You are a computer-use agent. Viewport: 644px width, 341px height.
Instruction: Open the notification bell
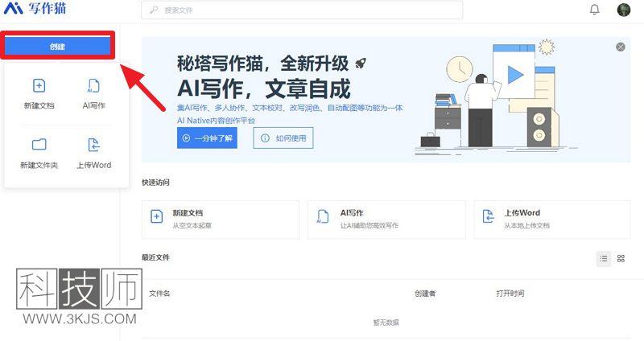pos(594,10)
